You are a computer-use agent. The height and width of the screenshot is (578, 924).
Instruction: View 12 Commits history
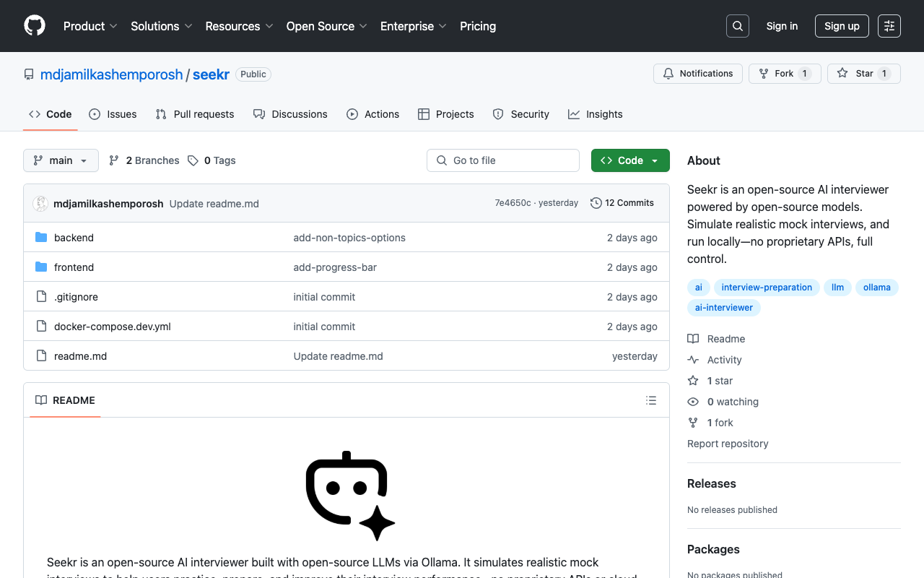pyautogui.click(x=622, y=203)
